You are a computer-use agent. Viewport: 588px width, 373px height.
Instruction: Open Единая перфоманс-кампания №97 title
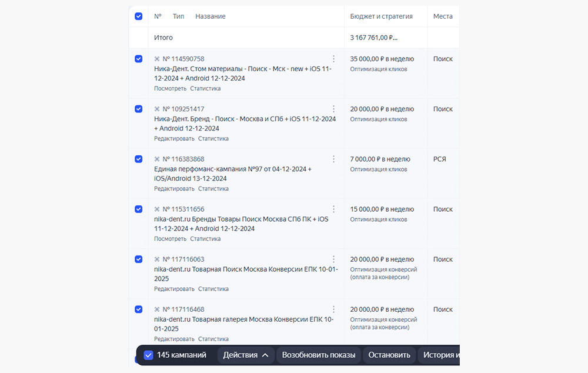click(x=232, y=174)
